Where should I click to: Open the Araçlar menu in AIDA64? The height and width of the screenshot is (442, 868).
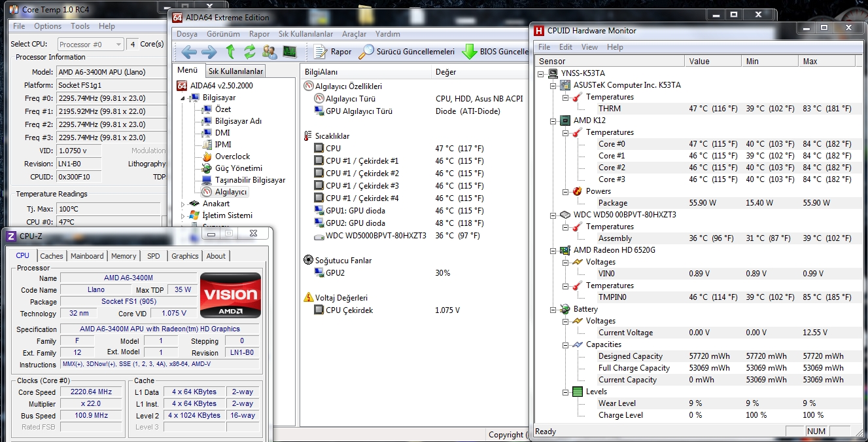point(354,34)
